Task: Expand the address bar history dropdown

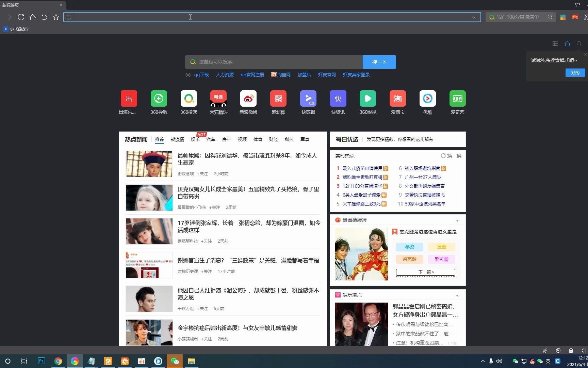Action: [x=473, y=17]
